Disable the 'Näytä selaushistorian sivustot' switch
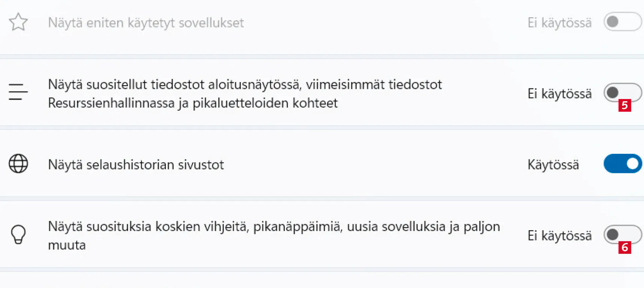 coord(622,163)
